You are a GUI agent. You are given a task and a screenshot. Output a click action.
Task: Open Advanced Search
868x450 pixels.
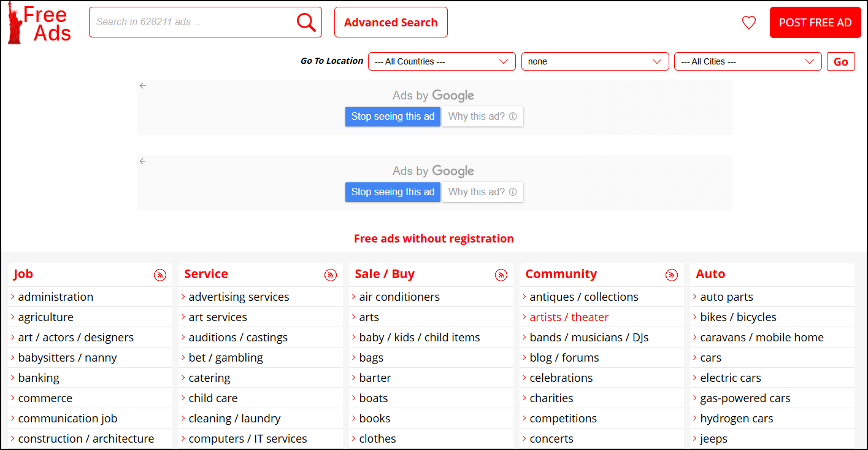click(391, 22)
